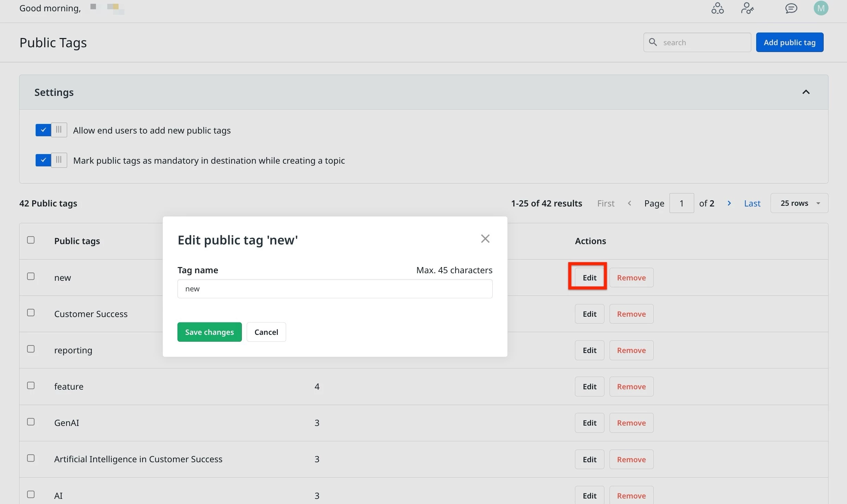Click the user key permissions icon

[747, 8]
